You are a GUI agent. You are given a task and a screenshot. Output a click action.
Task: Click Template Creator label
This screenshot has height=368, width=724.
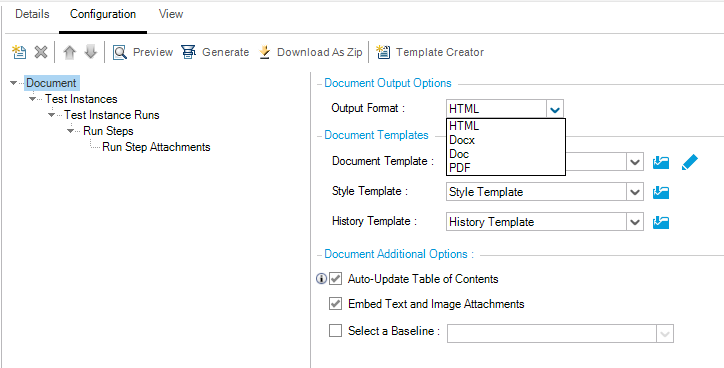[x=440, y=52]
